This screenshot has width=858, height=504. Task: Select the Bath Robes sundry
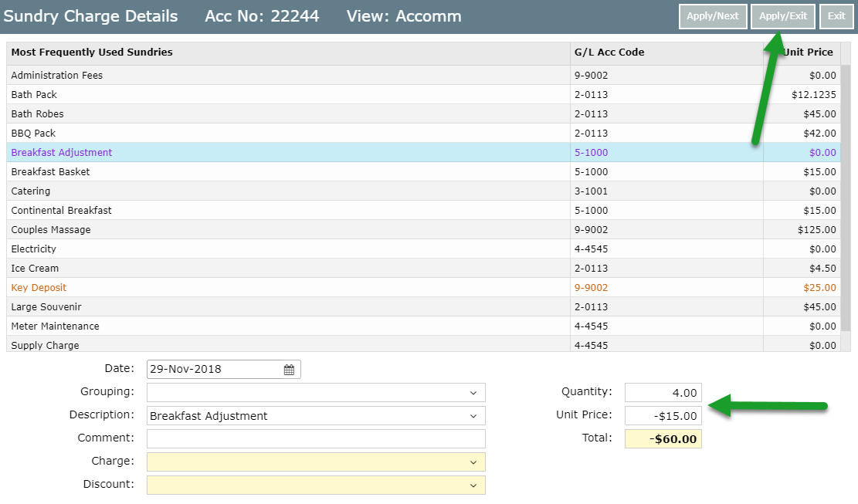(423, 113)
